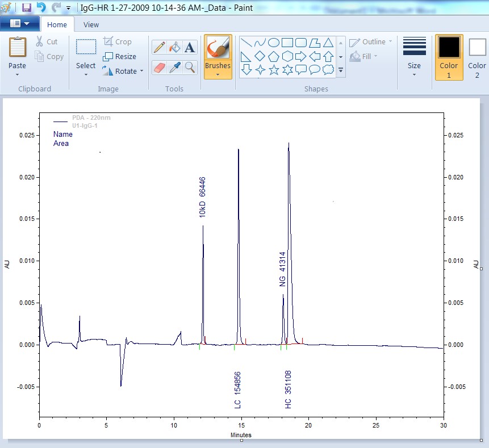The height and width of the screenshot is (448, 489).
Task: Click the Undo arrow icon
Action: [x=41, y=7]
